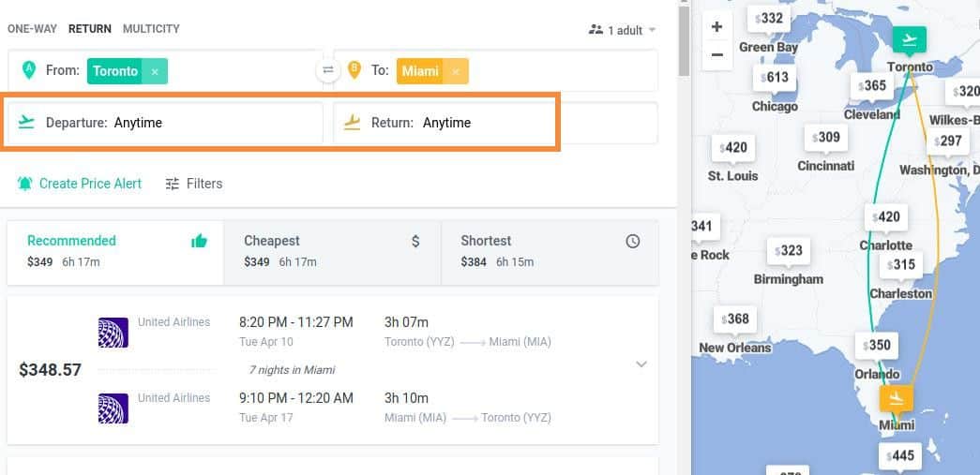Click the $315 Charleston price marker
The height and width of the screenshot is (475, 980).
[900, 264]
